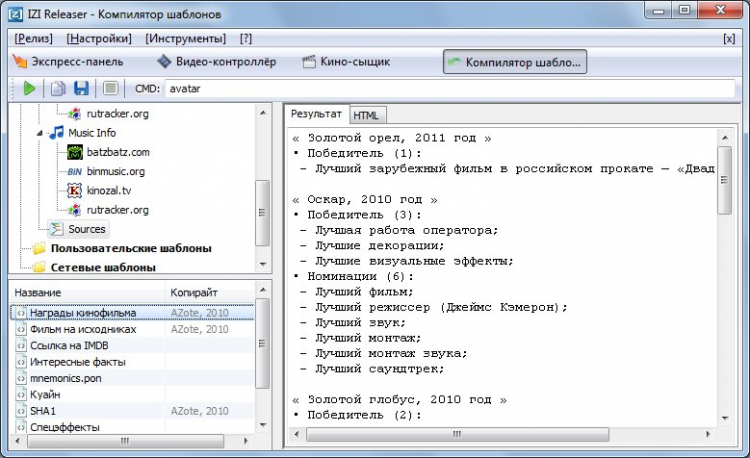
Task: Click the template list scroll up arrow
Action: [x=263, y=290]
